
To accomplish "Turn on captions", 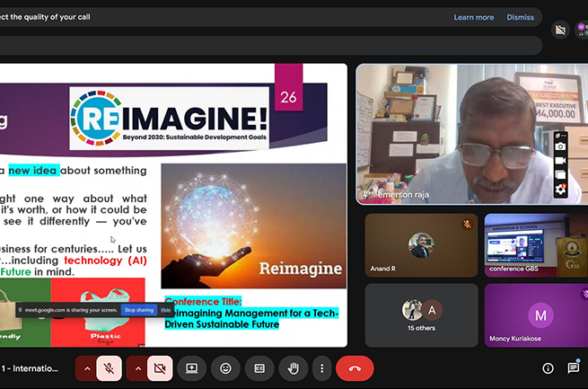I will pyautogui.click(x=259, y=367).
